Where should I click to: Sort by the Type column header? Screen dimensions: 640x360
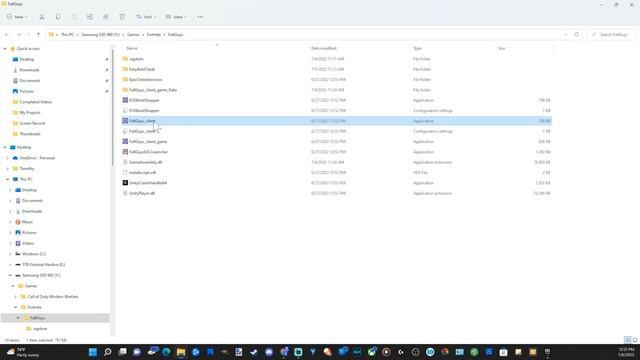click(417, 48)
